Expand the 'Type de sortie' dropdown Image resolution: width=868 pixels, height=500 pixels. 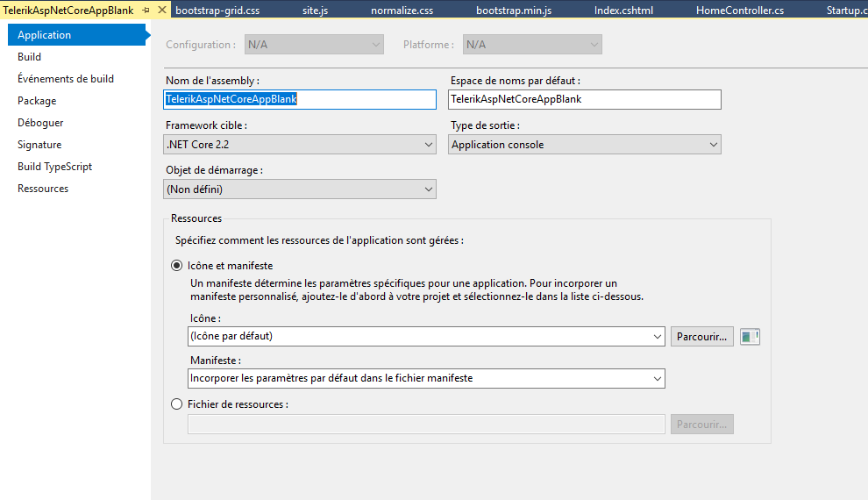pyautogui.click(x=585, y=145)
